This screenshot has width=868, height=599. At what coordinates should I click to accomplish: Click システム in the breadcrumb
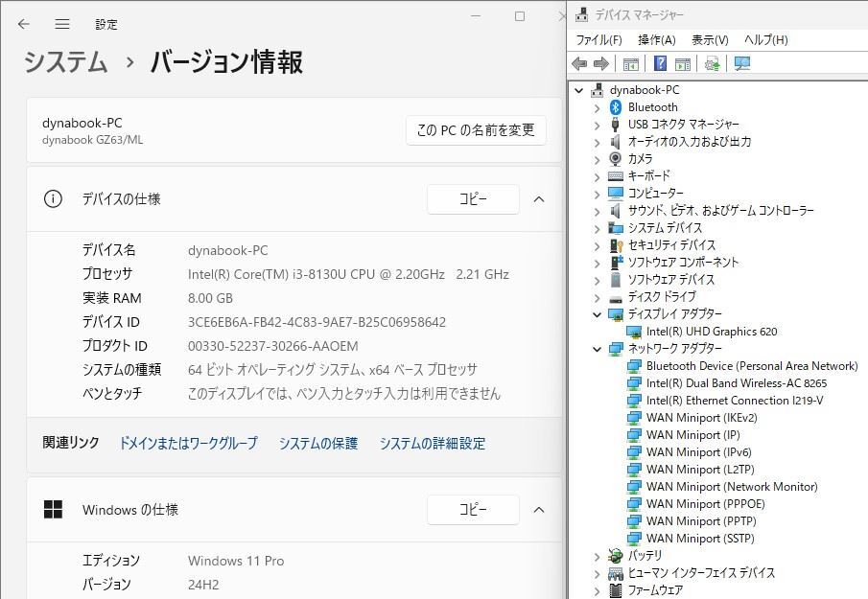click(x=65, y=61)
